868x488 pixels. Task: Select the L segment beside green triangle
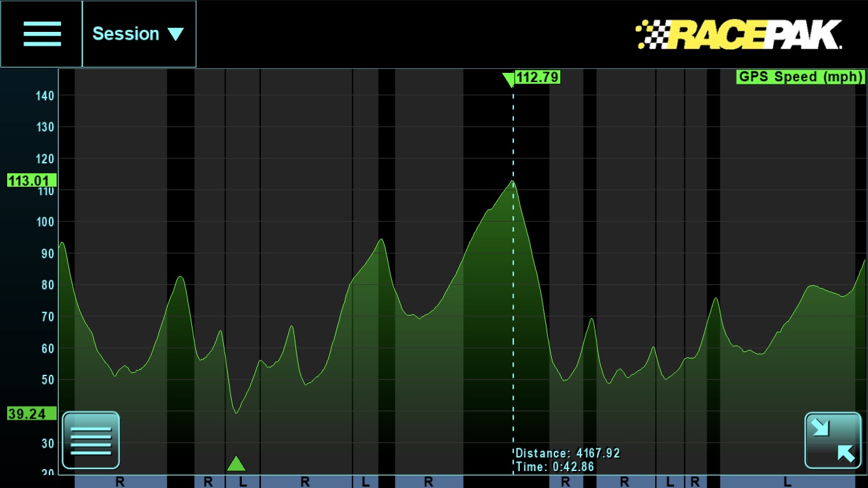coord(243,481)
